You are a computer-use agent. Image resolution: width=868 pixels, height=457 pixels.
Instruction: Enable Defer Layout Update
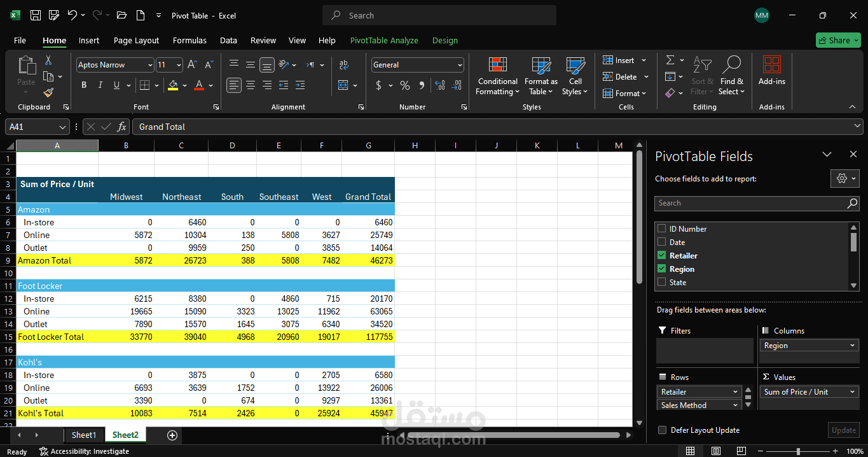click(662, 430)
